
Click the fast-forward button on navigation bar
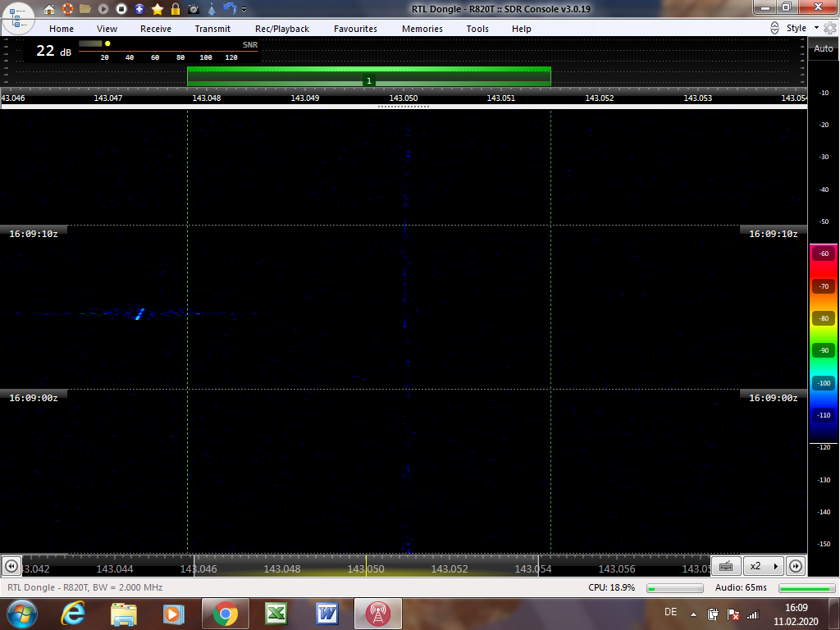click(x=796, y=566)
